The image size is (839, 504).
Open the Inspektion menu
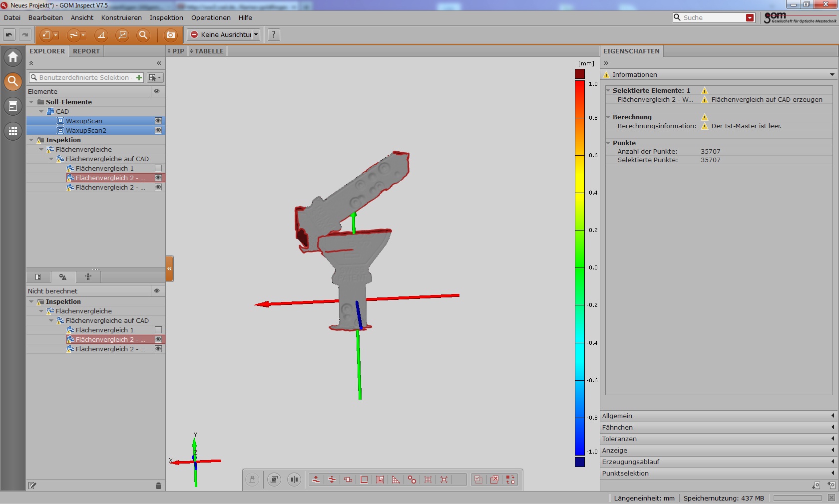click(166, 17)
